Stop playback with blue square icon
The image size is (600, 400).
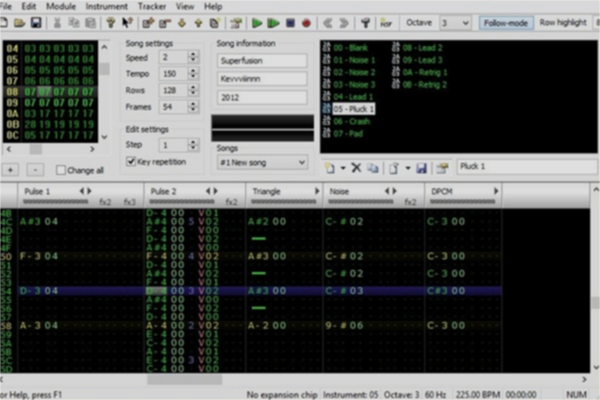(290, 23)
